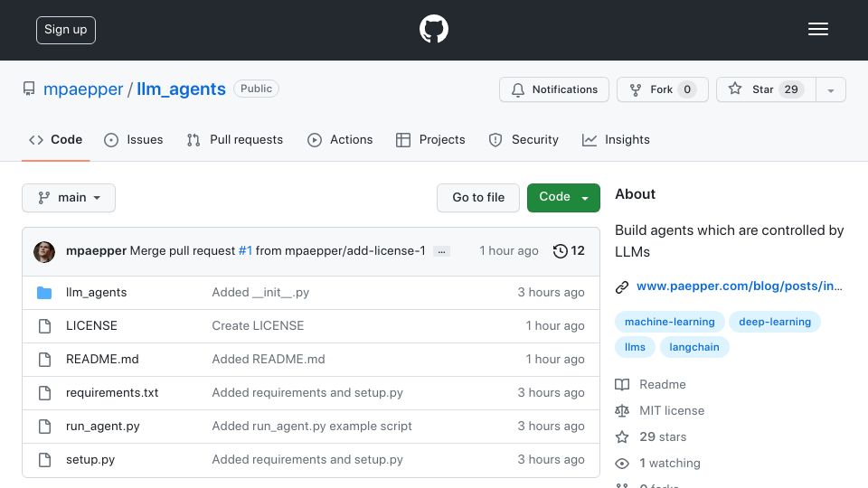
Task: Click the Public visibility badge
Action: [256, 89]
